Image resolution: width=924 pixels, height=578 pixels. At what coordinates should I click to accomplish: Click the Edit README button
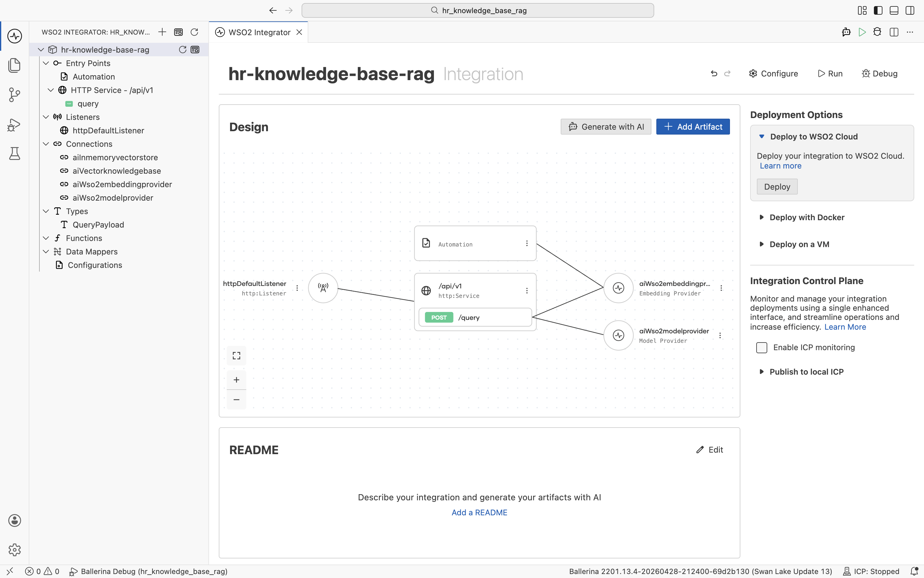coord(710,450)
